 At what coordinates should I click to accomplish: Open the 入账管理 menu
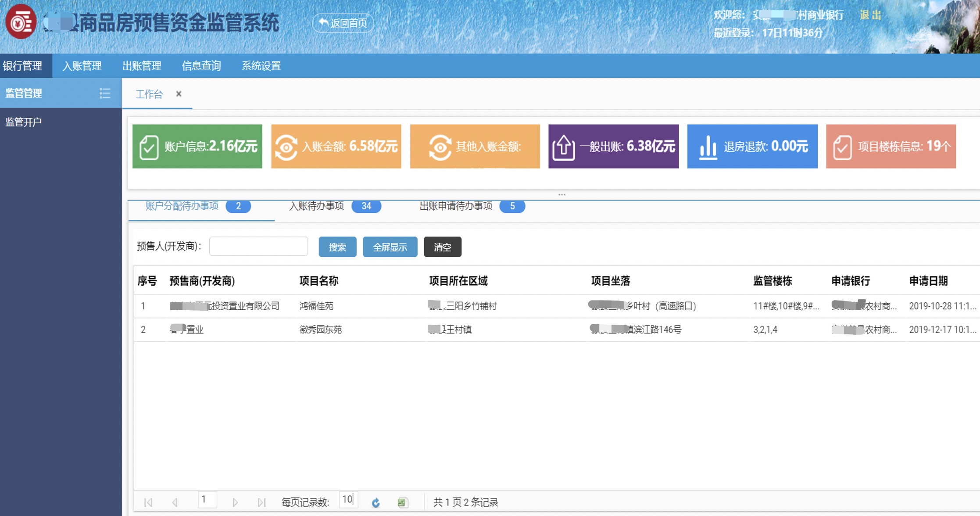pyautogui.click(x=82, y=66)
